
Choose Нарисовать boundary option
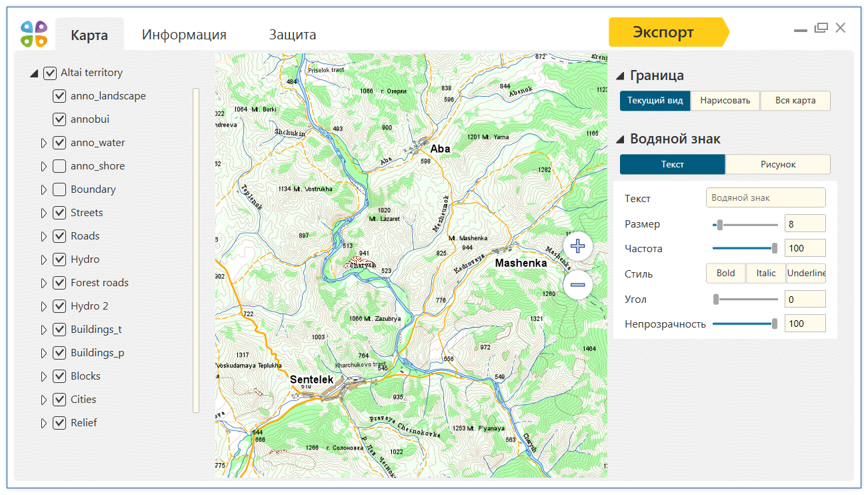click(x=725, y=101)
